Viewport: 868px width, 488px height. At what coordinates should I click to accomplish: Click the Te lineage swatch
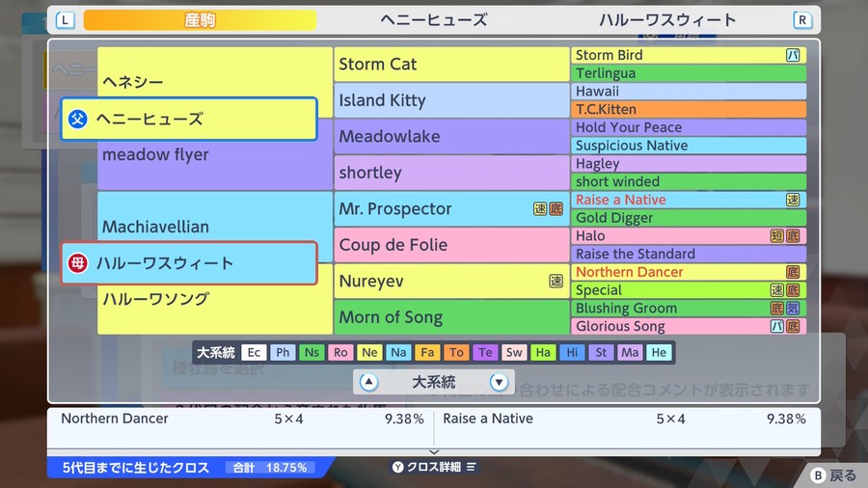(485, 352)
